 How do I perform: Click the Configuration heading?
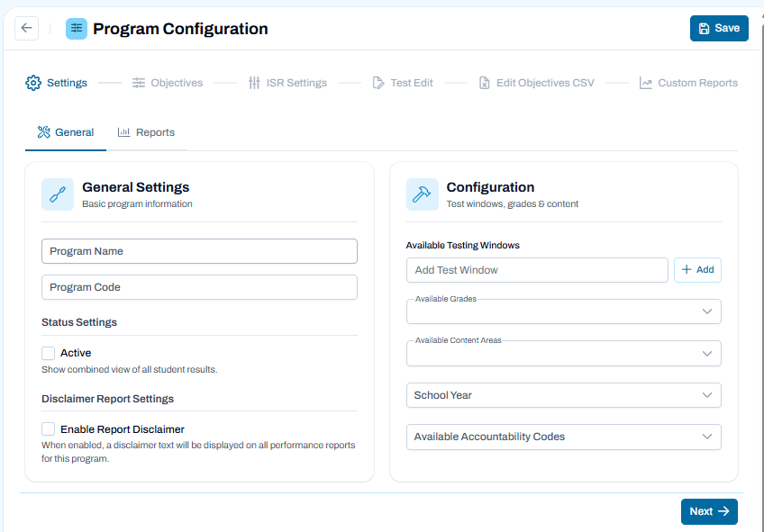click(x=490, y=187)
